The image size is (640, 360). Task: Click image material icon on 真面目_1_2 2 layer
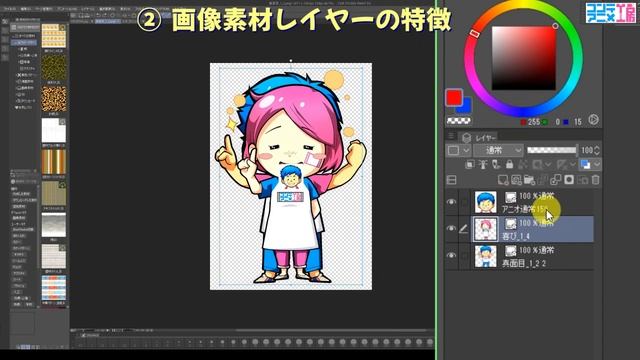[510, 251]
